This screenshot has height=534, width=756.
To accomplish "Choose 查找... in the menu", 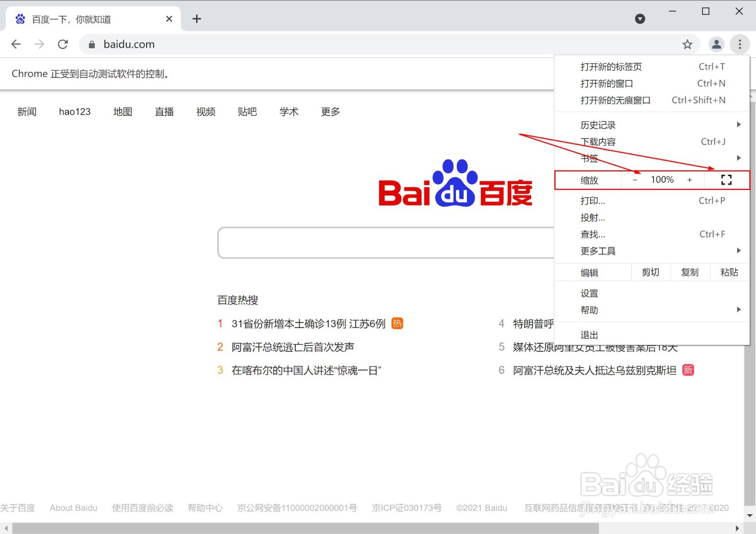I will coord(652,234).
